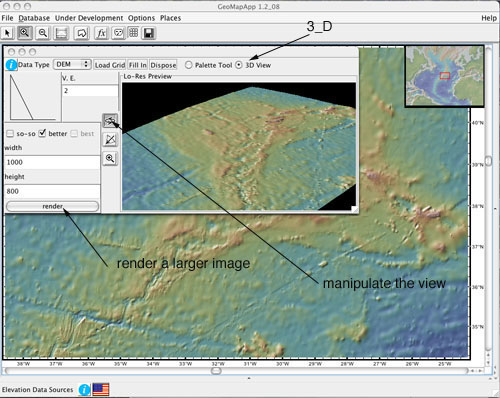Click the rotate view manipulation icon
500x398 pixels.
tap(110, 120)
